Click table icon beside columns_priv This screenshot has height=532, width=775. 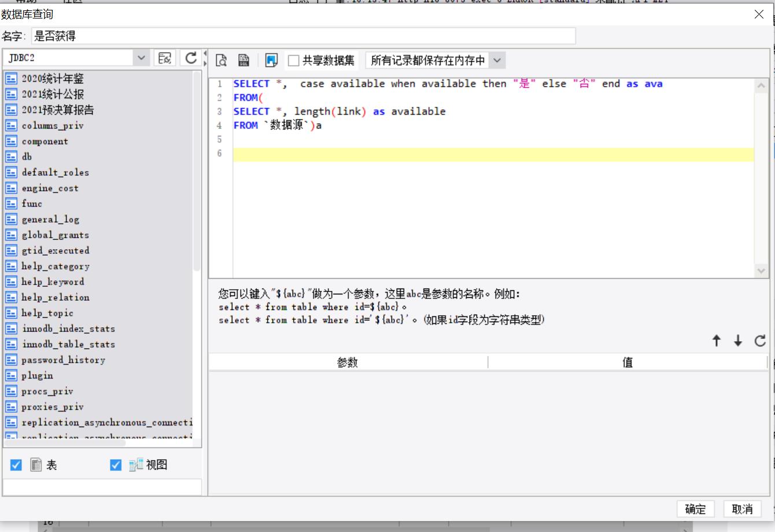point(12,125)
